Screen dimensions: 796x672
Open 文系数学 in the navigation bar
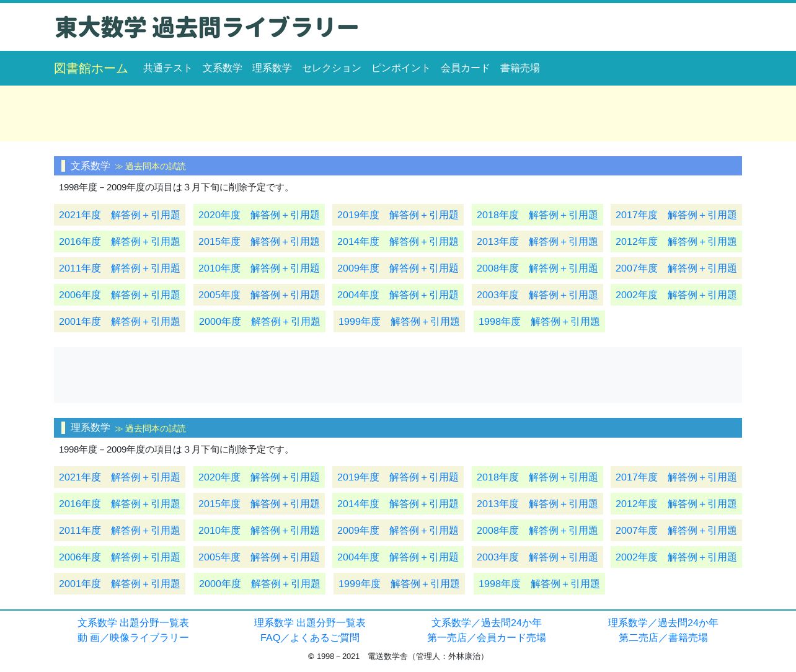222,68
